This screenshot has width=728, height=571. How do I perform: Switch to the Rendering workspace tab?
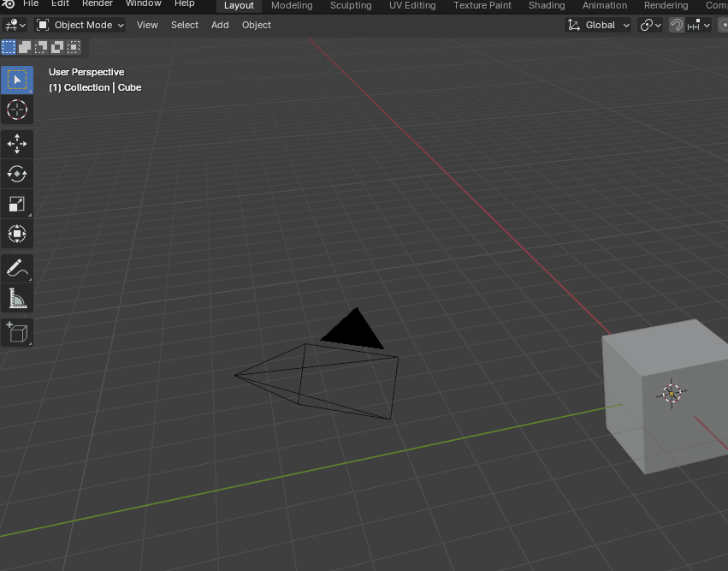(x=666, y=6)
